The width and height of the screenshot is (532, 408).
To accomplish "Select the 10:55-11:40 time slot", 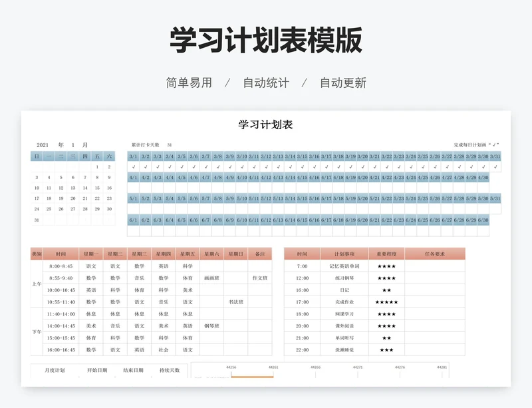I will (x=61, y=302).
